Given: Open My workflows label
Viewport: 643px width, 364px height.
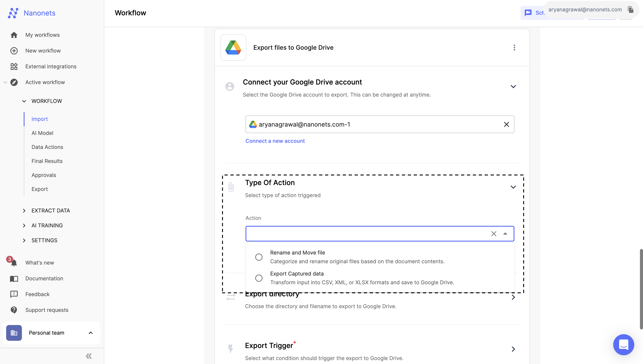Looking at the screenshot, I should [x=42, y=35].
